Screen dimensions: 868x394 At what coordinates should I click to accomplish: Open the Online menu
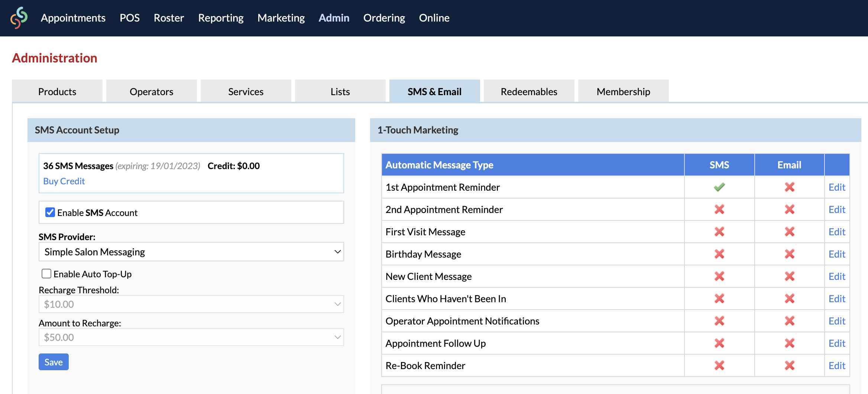(434, 18)
